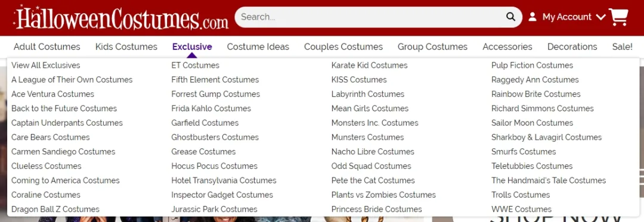Click the account person icon

click(x=532, y=17)
